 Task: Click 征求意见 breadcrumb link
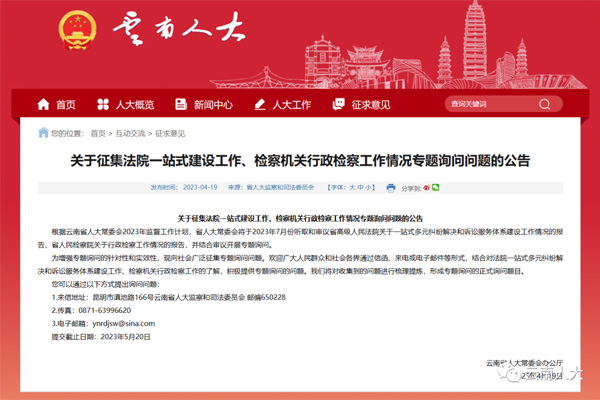[x=170, y=133]
